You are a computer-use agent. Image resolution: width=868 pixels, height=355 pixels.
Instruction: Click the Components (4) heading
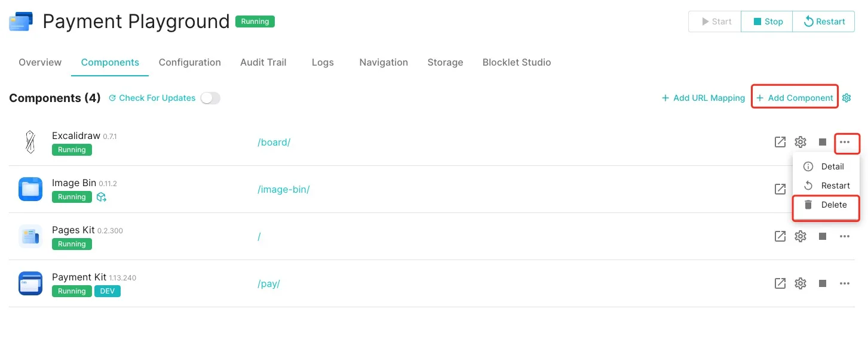pos(55,98)
